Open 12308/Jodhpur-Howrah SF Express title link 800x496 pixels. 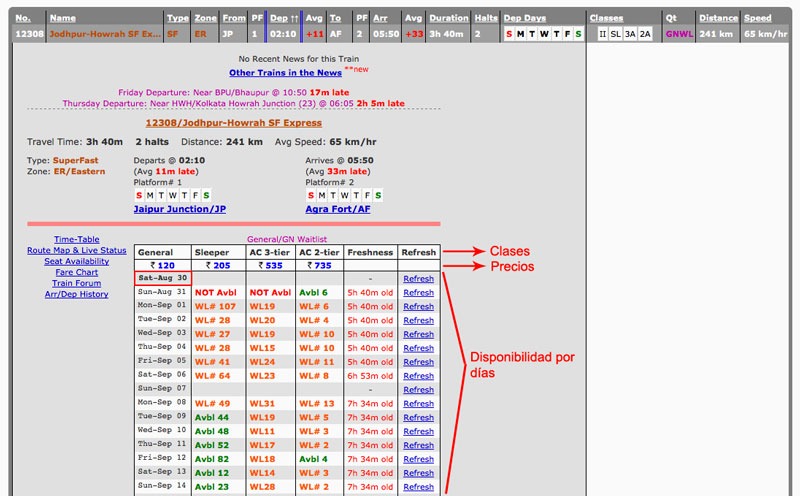(x=234, y=123)
